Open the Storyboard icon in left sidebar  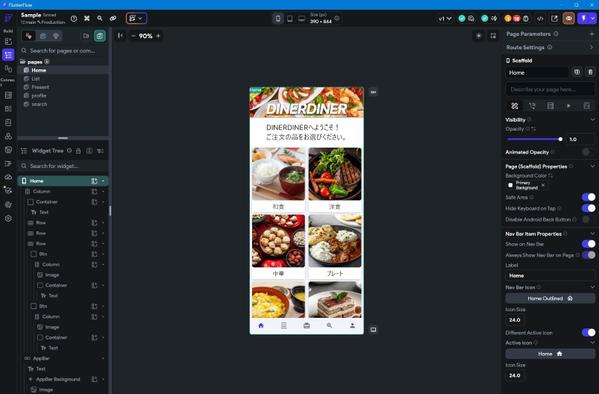click(8, 69)
